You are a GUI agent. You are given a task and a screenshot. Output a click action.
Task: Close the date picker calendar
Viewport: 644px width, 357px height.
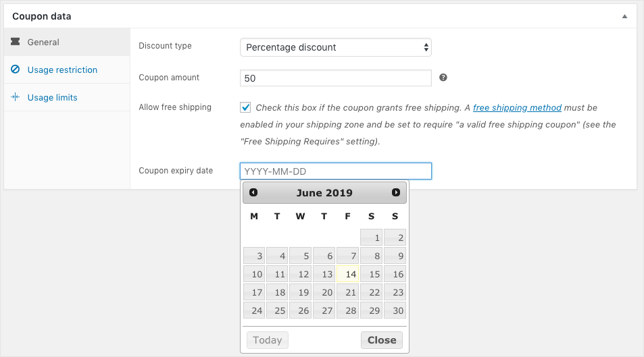click(382, 340)
